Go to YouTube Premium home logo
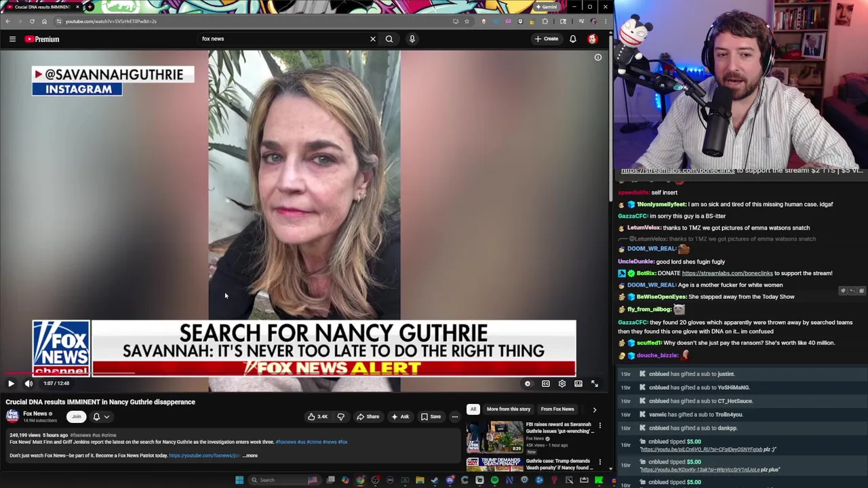Image resolution: width=868 pixels, height=488 pixels. [42, 39]
